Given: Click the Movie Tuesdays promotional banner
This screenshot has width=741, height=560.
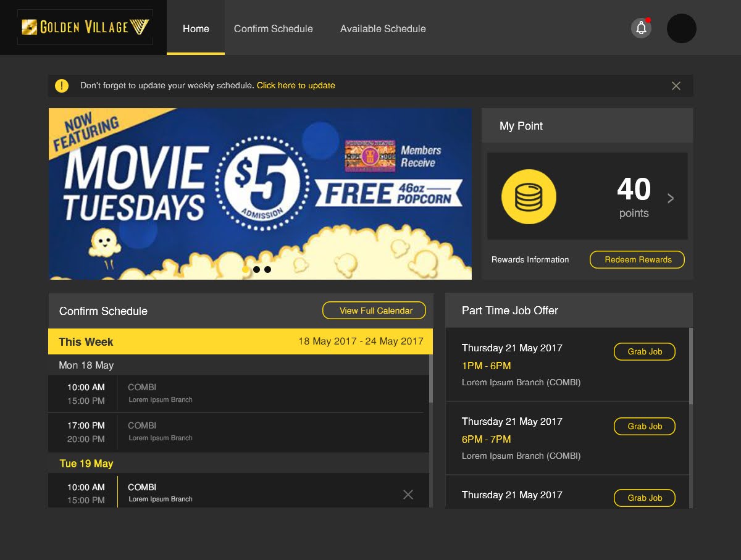Looking at the screenshot, I should click(260, 194).
